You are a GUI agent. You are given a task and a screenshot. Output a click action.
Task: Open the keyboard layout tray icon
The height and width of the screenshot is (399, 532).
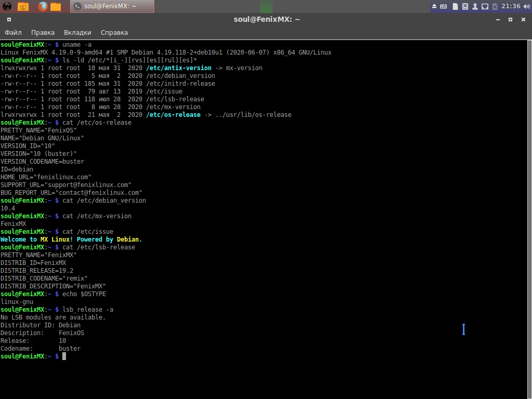[444, 6]
